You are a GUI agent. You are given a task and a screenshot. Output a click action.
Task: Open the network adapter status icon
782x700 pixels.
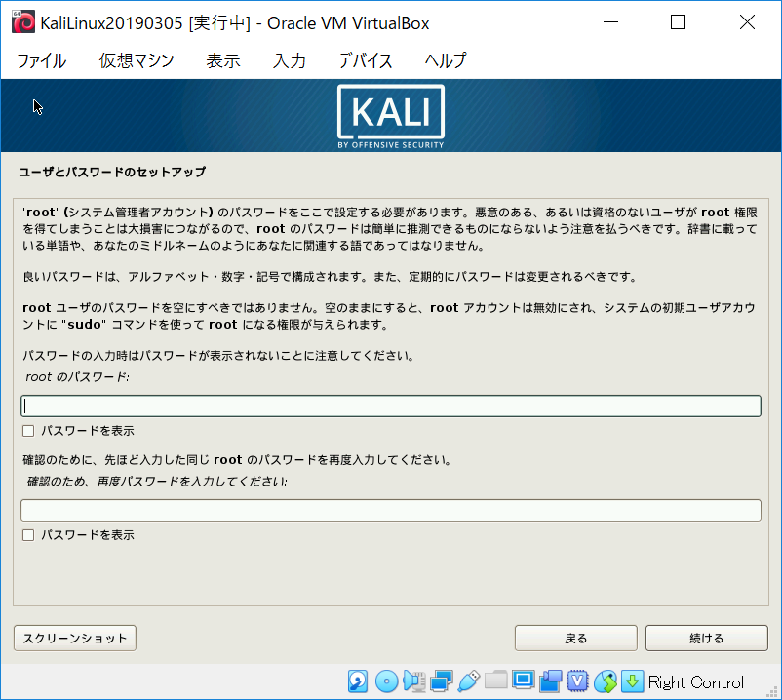pos(442,681)
